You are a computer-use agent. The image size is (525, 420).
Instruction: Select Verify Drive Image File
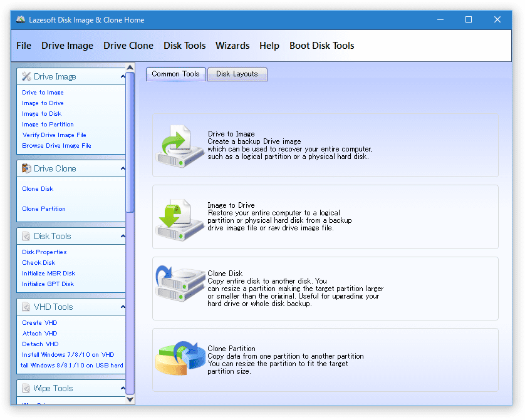coord(55,135)
